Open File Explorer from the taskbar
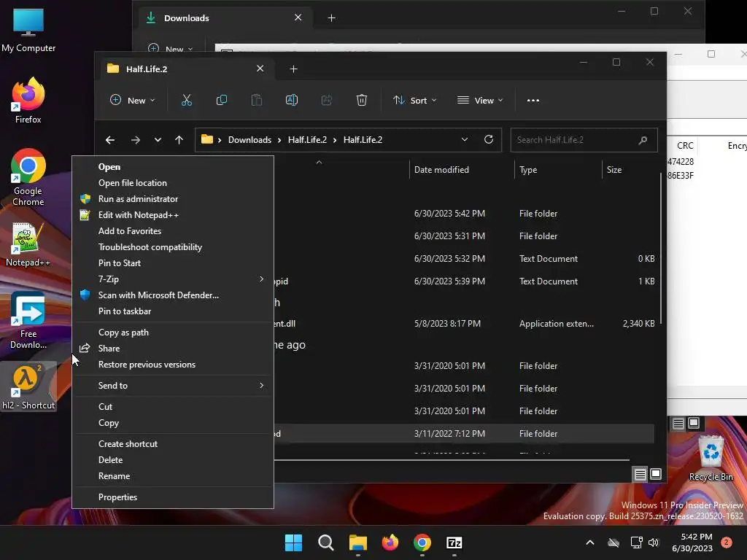The image size is (747, 560). 357,542
